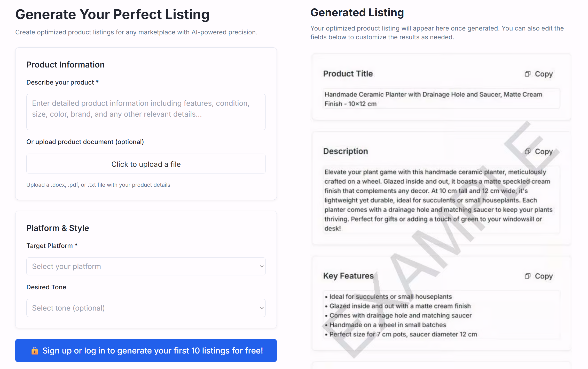Click the Generated Listing heading
Screen dimensions: 588x369
coord(357,13)
